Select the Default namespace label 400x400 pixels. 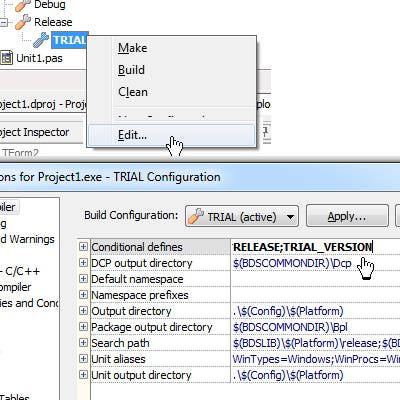(137, 279)
